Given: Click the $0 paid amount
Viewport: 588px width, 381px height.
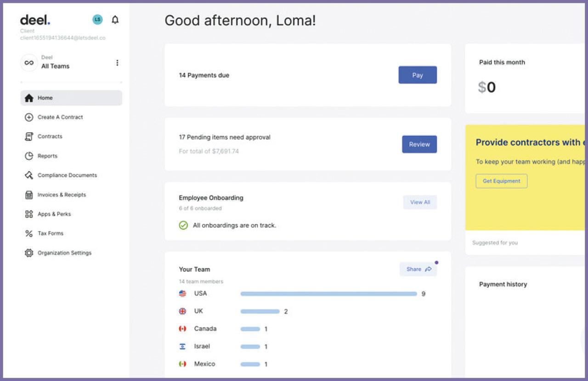Looking at the screenshot, I should [487, 87].
